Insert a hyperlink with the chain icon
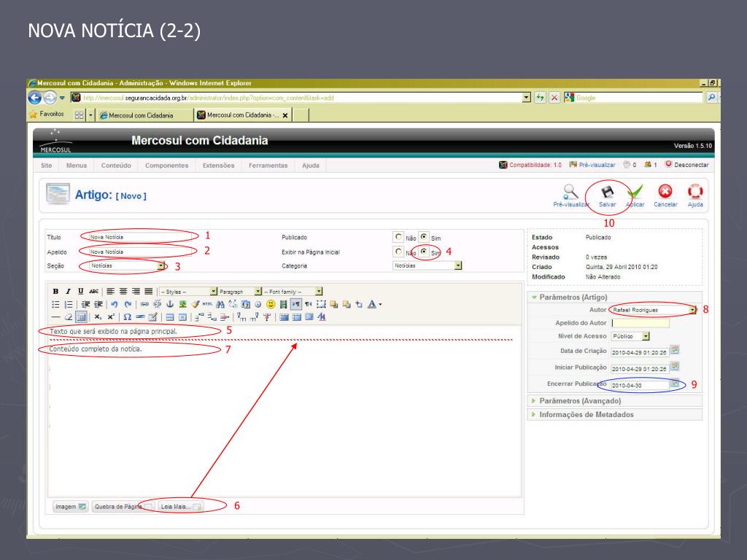 (x=144, y=304)
